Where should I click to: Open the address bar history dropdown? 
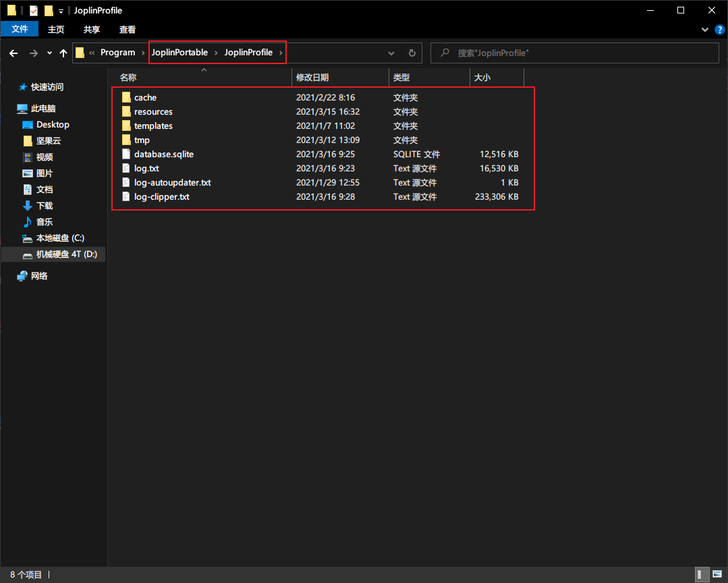pyautogui.click(x=391, y=53)
